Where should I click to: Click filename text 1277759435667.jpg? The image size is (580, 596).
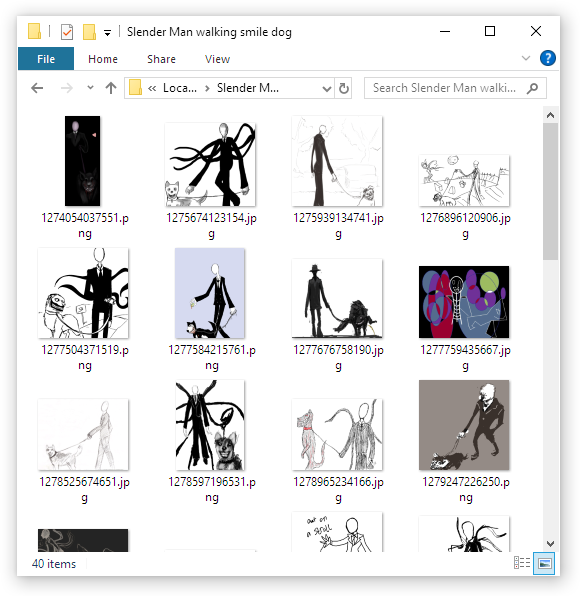pyautogui.click(x=465, y=357)
